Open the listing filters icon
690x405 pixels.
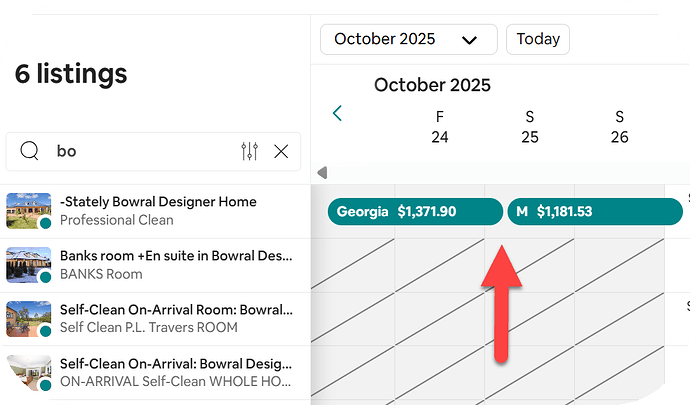click(x=250, y=151)
